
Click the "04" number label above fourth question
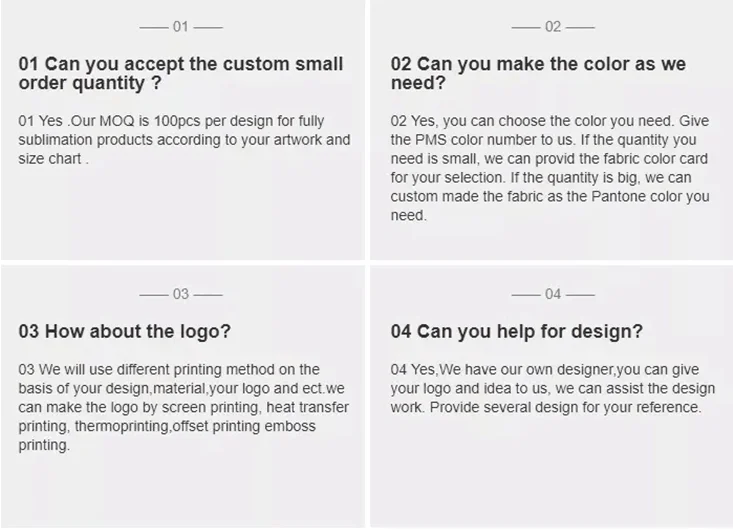pos(553,294)
